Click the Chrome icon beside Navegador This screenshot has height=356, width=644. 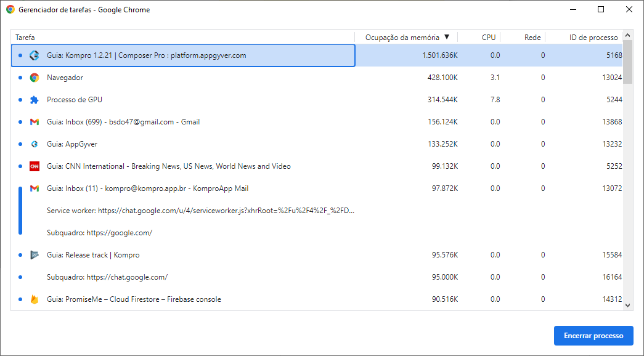click(35, 78)
